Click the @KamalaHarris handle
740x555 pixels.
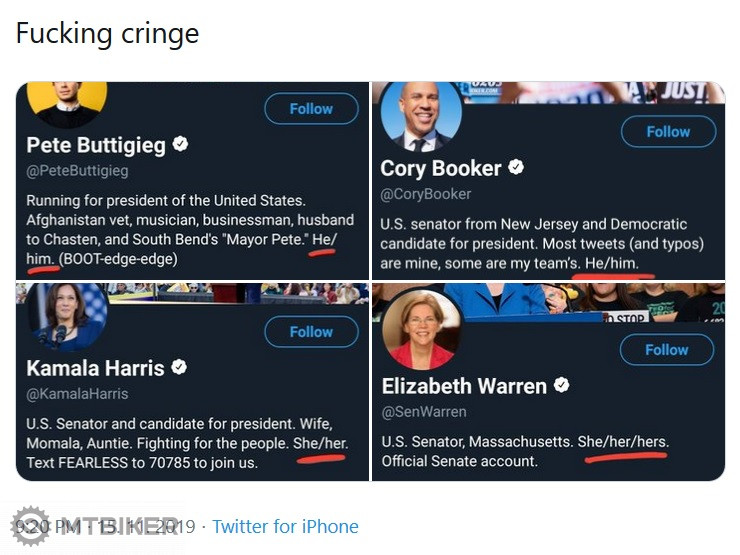[78, 393]
